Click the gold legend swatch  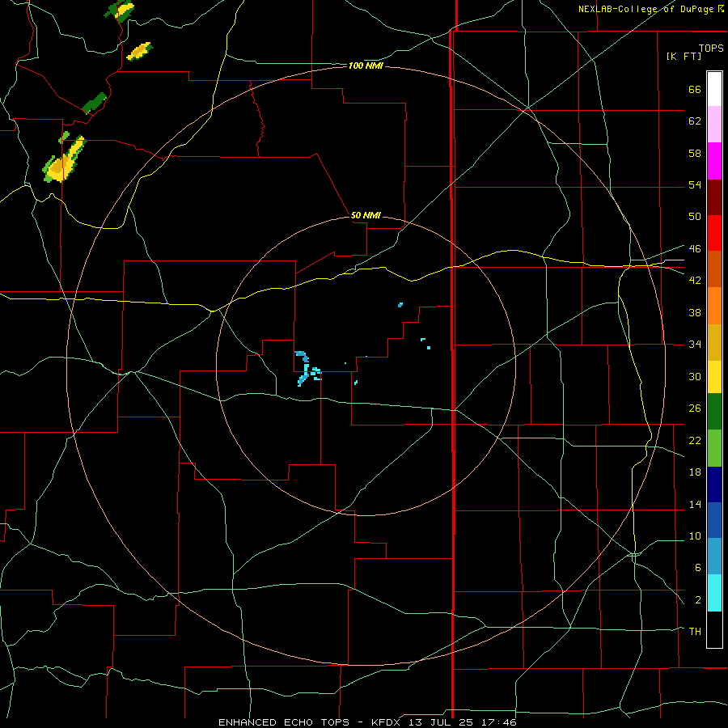(714, 342)
